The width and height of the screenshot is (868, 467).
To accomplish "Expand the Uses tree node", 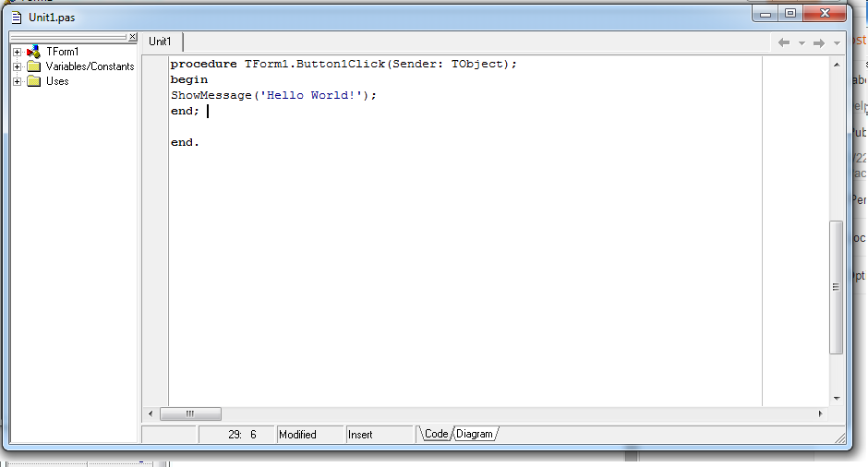I will (18, 81).
